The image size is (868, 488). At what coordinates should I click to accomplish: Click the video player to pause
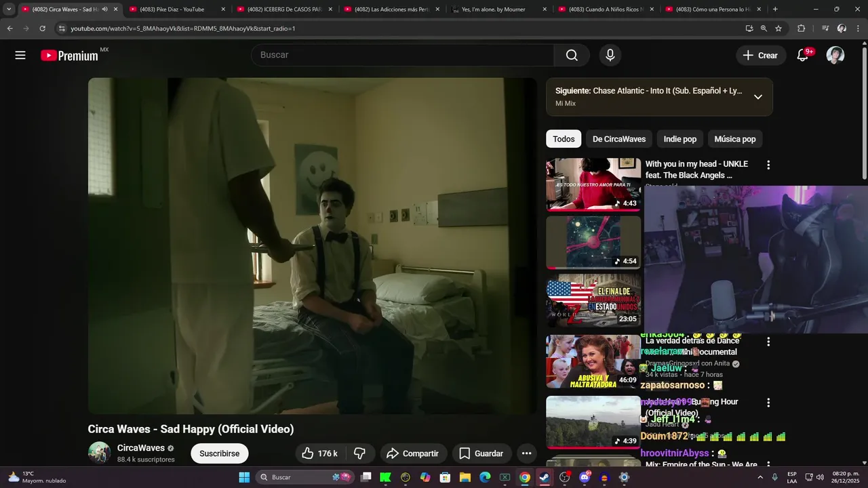[312, 246]
